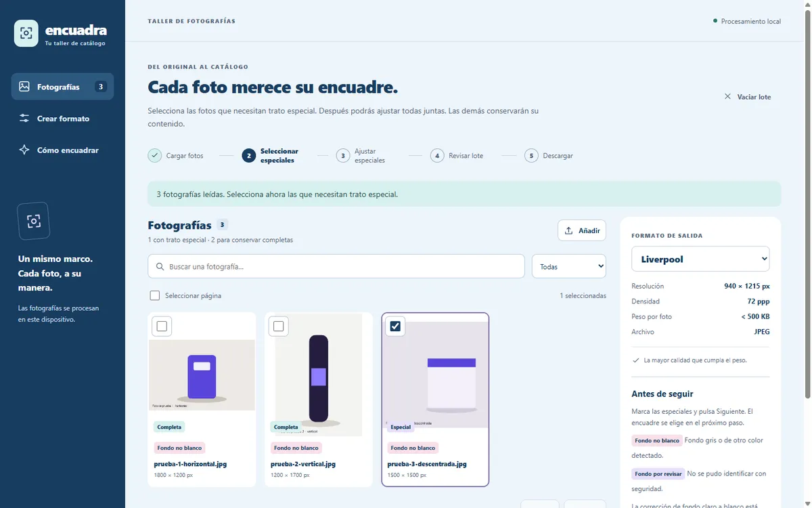Click the Fondo por revisar legend tag

pos(658,473)
